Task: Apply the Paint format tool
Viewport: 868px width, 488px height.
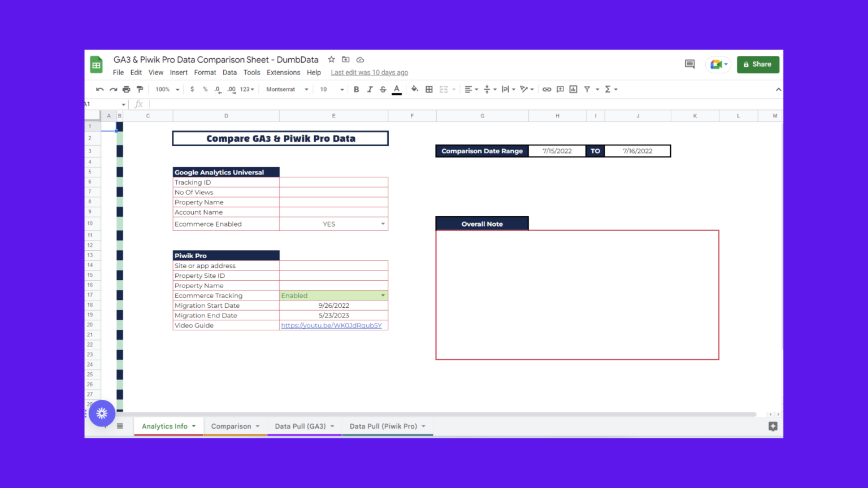Action: (140, 89)
